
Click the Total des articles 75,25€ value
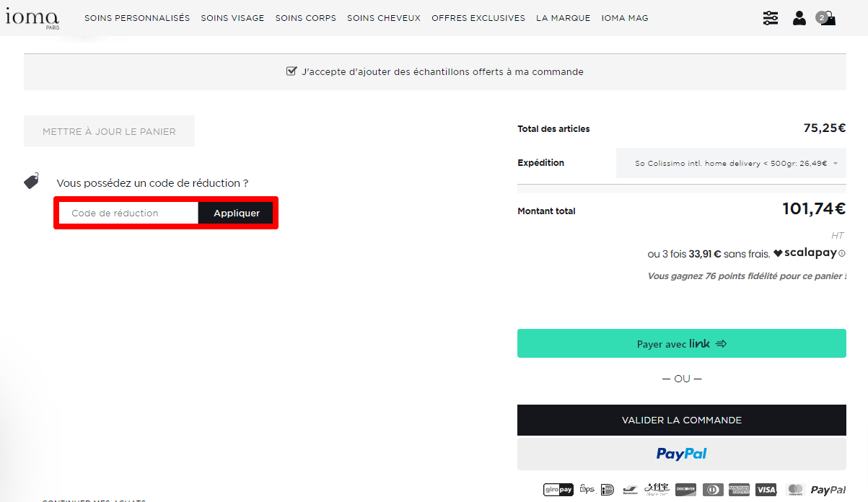coord(825,128)
